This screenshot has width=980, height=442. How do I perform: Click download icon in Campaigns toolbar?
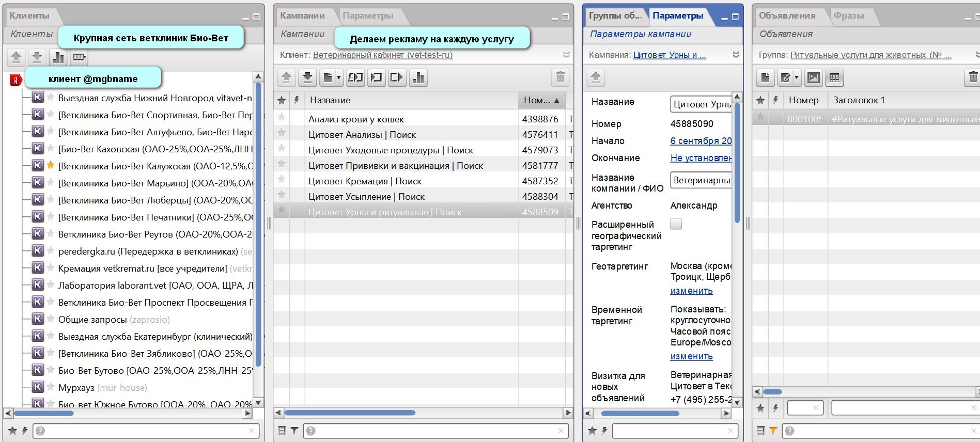click(x=307, y=78)
